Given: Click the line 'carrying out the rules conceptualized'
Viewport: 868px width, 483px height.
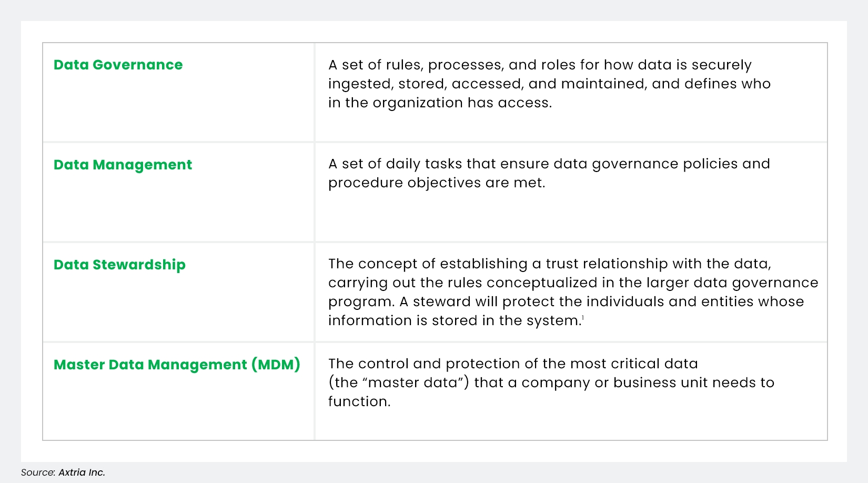Looking at the screenshot, I should coord(573,283).
